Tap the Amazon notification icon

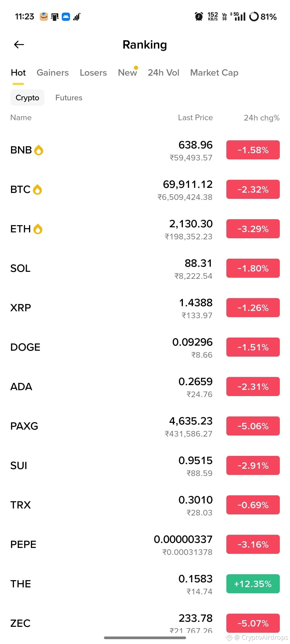click(44, 17)
